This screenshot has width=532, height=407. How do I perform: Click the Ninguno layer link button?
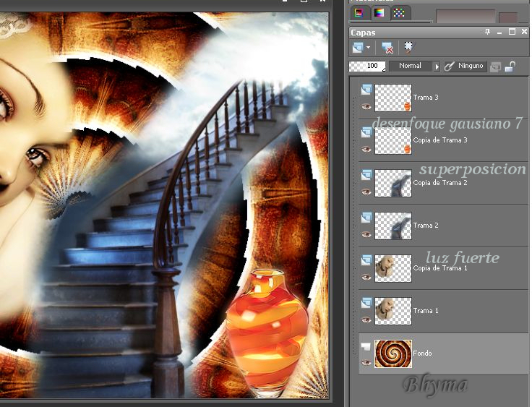click(x=471, y=66)
